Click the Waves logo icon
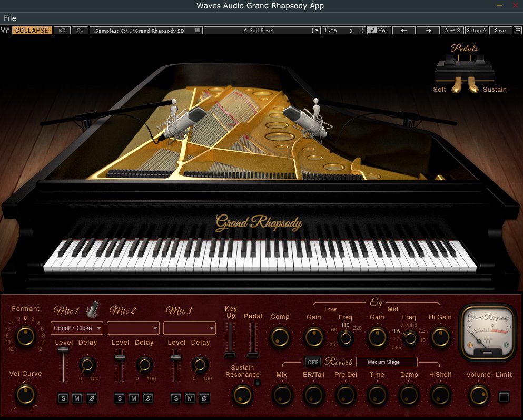Screen dimensions: 523x420 (5, 31)
